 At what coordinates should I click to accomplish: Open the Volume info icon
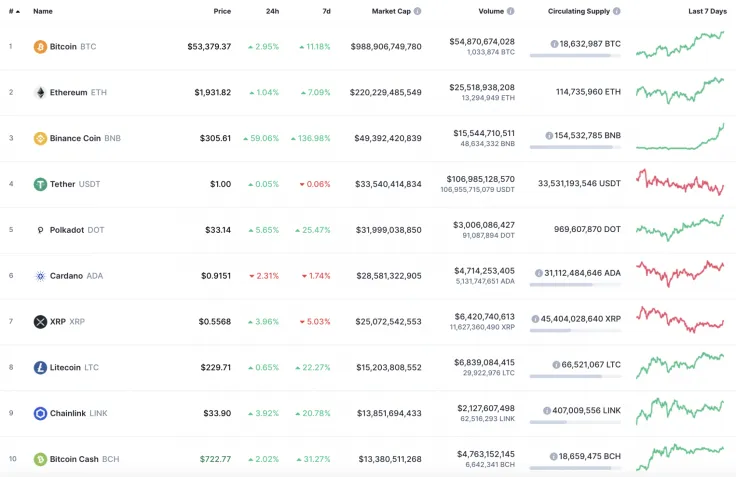[511, 11]
